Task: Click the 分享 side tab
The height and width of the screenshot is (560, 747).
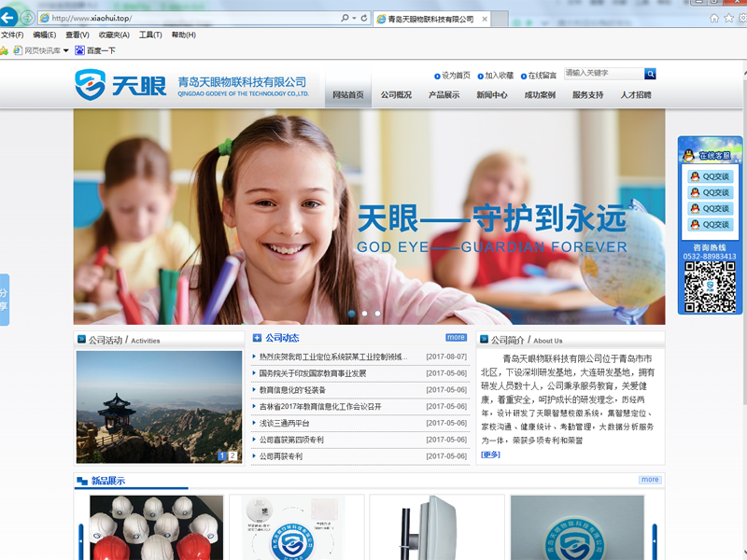Action: 4,300
